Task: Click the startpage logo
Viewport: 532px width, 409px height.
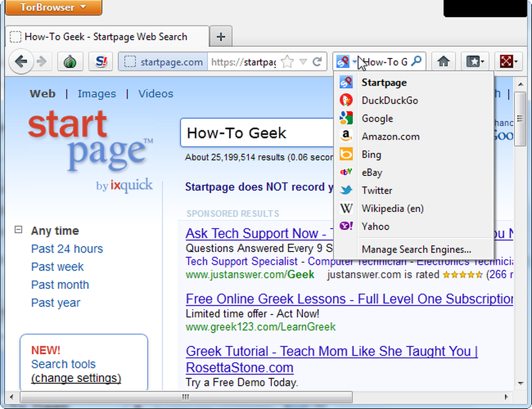Action: (x=90, y=140)
